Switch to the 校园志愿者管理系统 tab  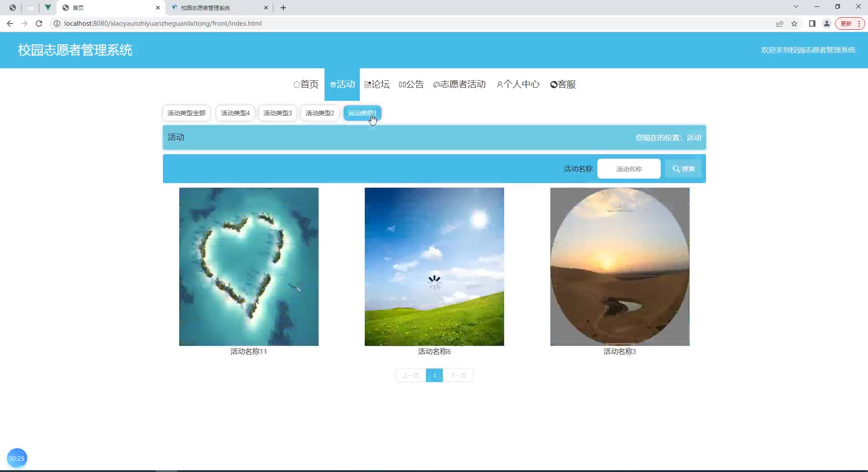[x=220, y=8]
